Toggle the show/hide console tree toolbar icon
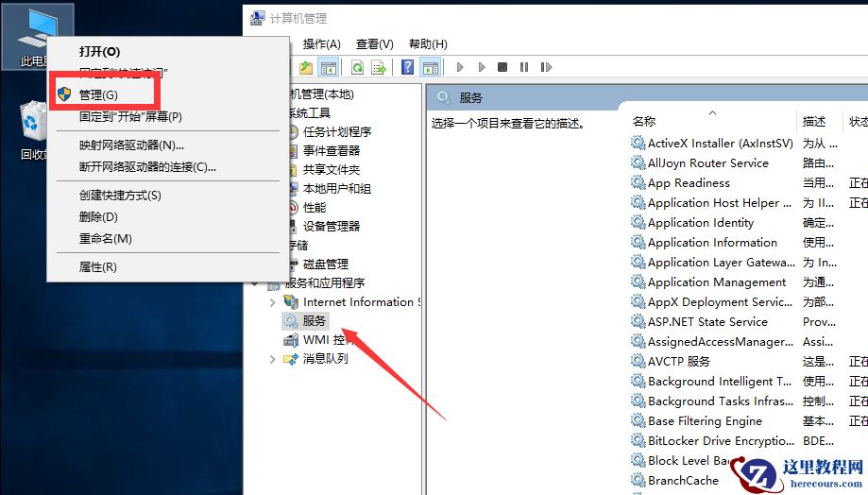 [329, 68]
